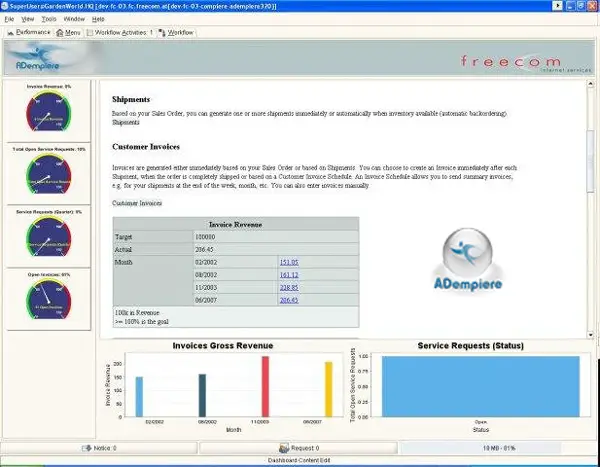The width and height of the screenshot is (600, 467).
Task: Click the Invoice Revenue table header
Action: point(236,225)
